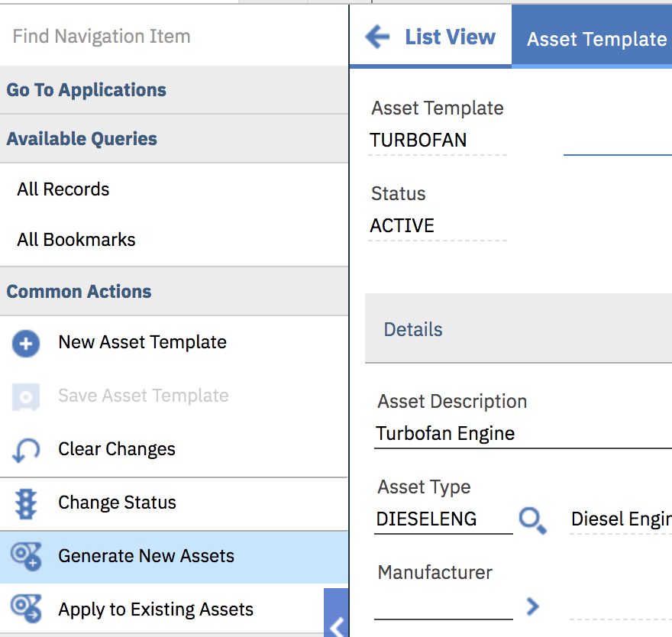672x637 pixels.
Task: Click the back arrow beside List View
Action: (x=377, y=37)
